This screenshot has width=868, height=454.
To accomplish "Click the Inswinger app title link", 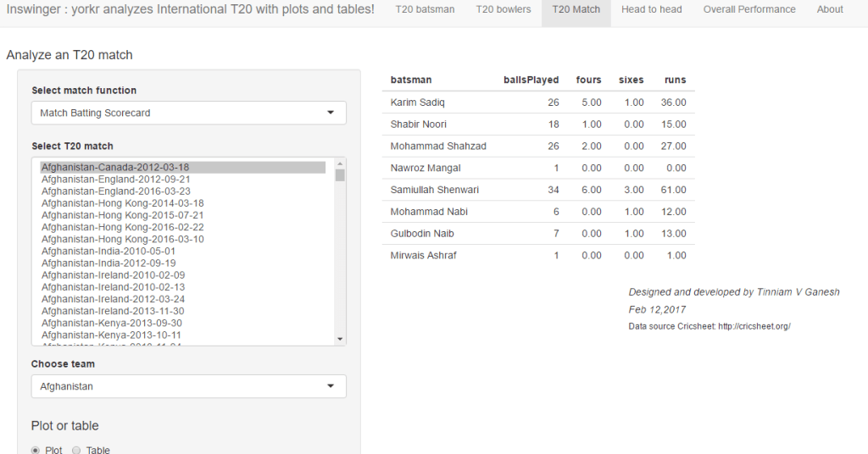I will click(x=191, y=9).
